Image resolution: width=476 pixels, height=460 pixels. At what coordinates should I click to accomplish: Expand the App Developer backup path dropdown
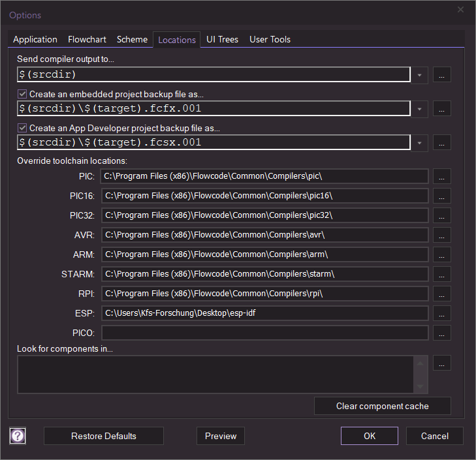419,142
